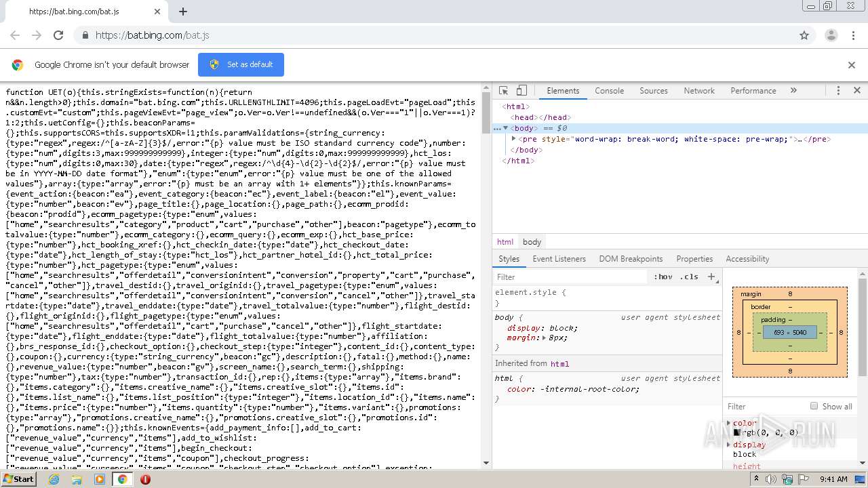
Task: Click the page vertical scrollbar thumb
Action: click(486, 112)
